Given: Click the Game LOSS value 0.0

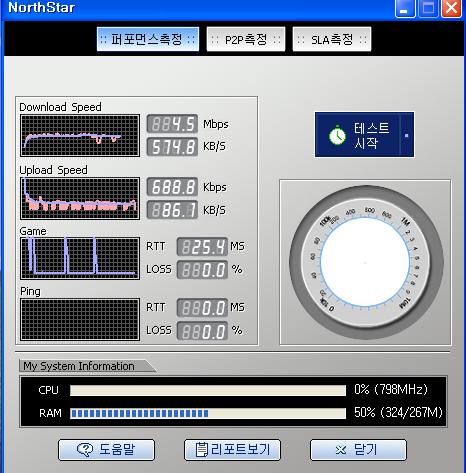Looking at the screenshot, I should coord(202,270).
